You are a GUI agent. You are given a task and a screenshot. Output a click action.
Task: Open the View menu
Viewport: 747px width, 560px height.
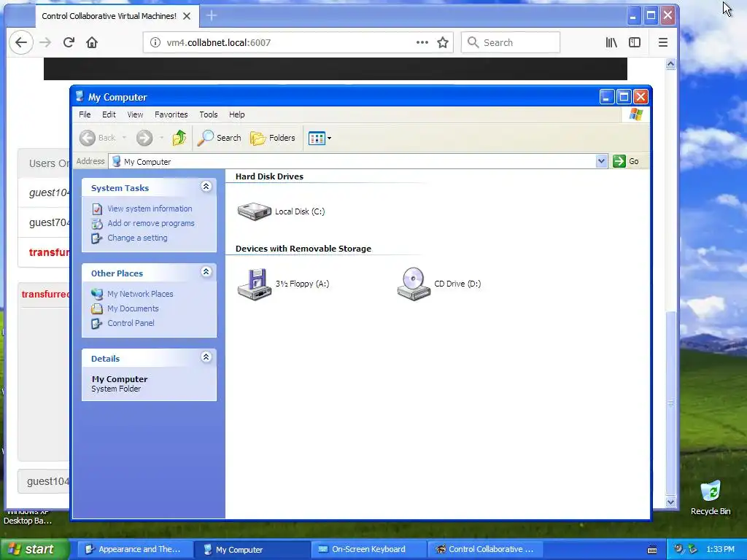pos(135,114)
